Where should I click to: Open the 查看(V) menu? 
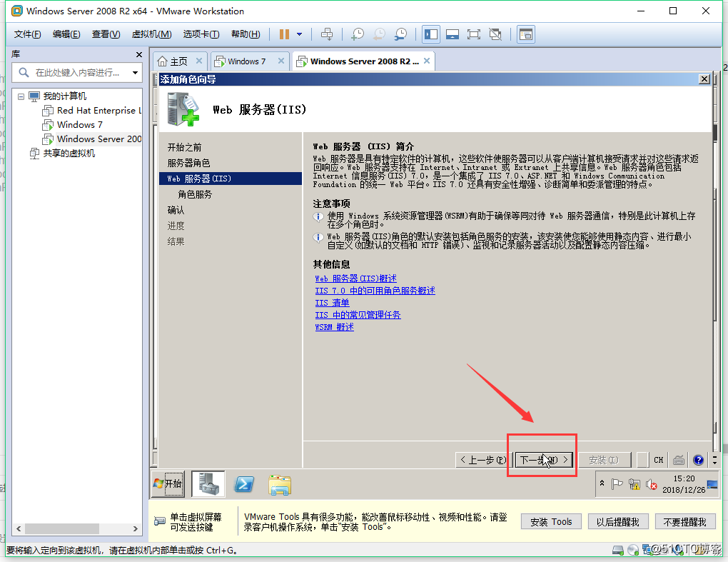(106, 34)
